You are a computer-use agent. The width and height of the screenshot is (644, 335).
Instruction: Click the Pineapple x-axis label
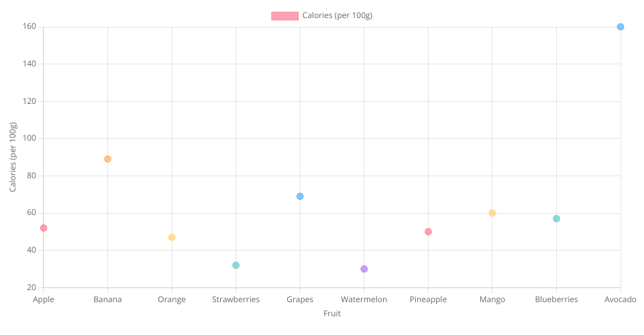tap(428, 299)
